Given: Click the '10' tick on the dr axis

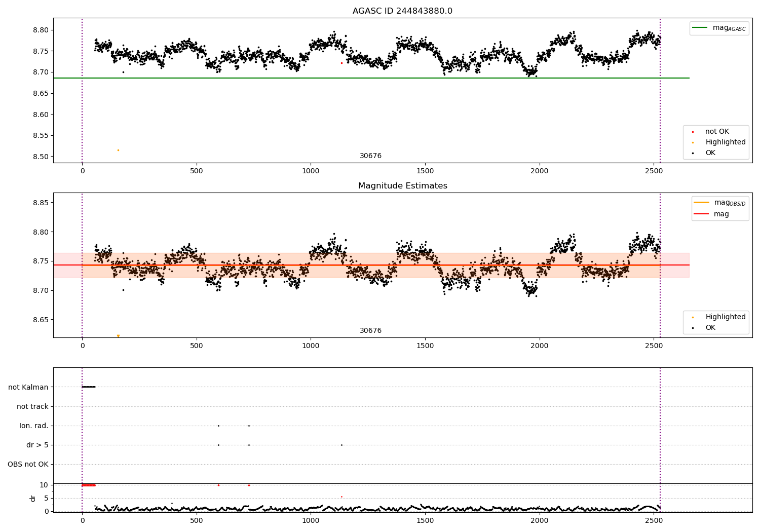Looking at the screenshot, I should (x=44, y=485).
